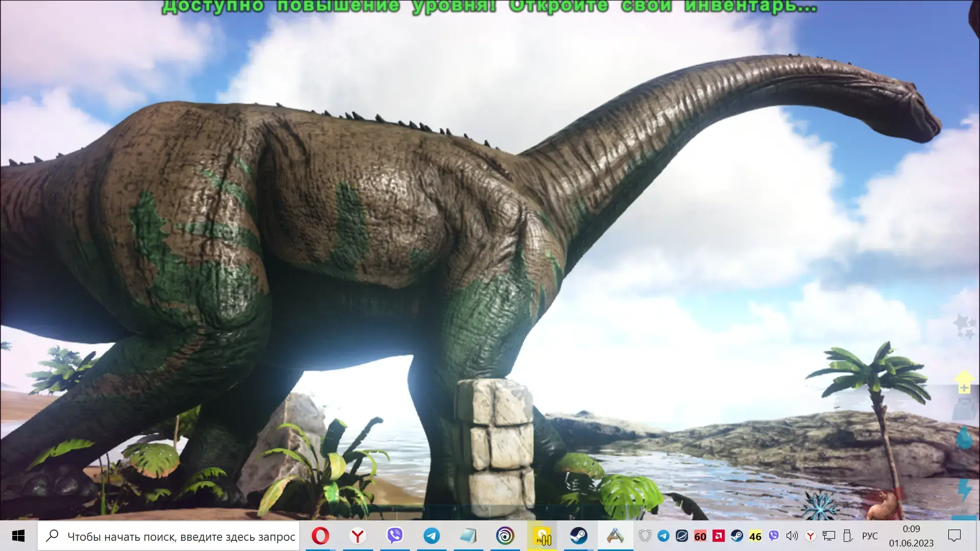Viewport: 980px width, 551px height.
Task: Click safely remove hardware USB icon
Action: coord(848,536)
